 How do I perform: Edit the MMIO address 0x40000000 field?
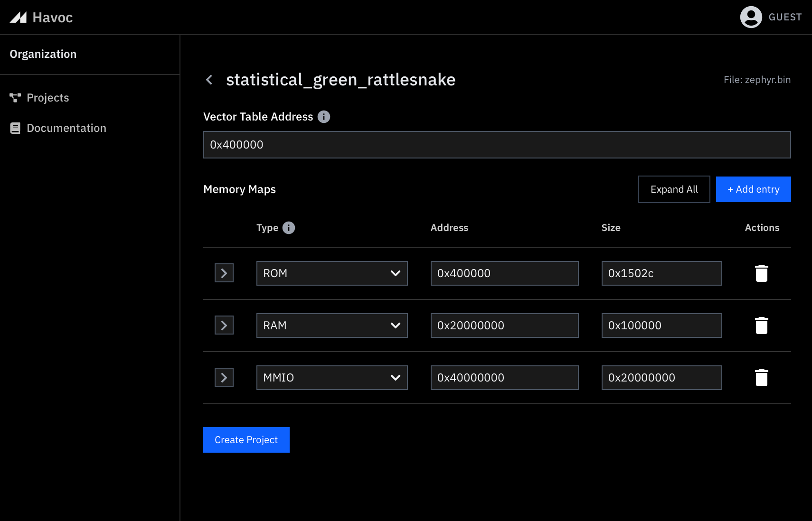point(504,378)
